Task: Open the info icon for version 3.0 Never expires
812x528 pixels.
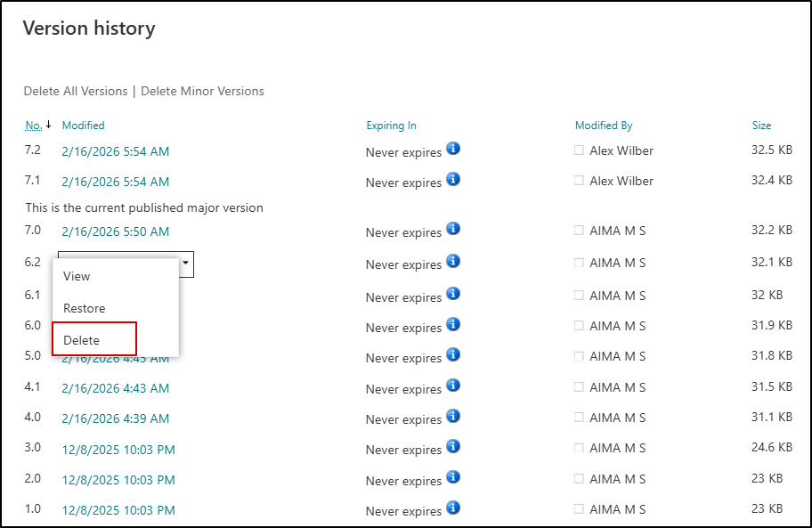Action: (453, 447)
